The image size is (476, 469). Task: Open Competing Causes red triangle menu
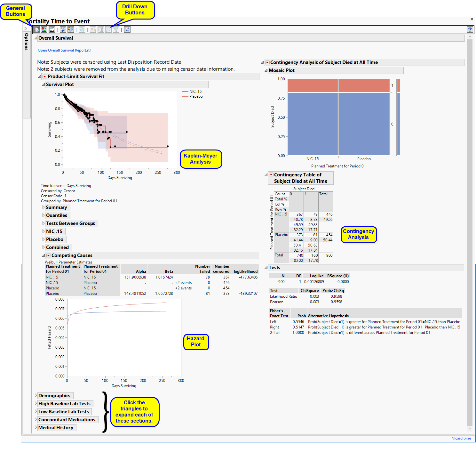pyautogui.click(x=49, y=255)
